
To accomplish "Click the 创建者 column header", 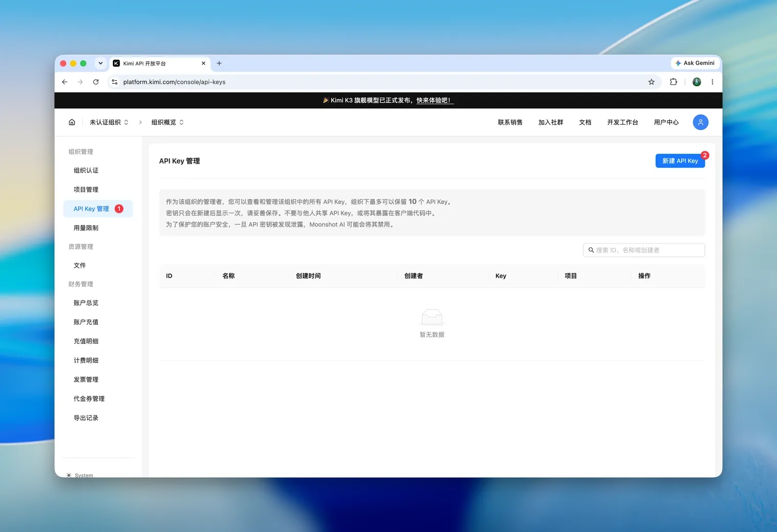I will coord(414,276).
